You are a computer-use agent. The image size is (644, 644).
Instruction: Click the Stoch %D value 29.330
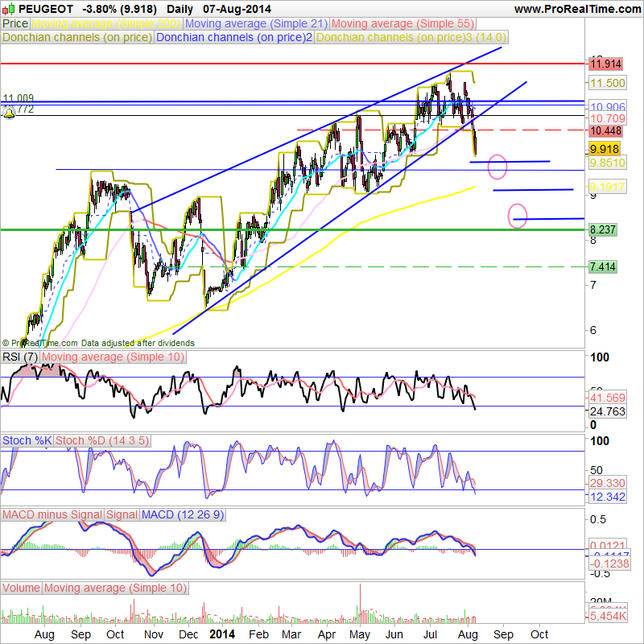[608, 483]
